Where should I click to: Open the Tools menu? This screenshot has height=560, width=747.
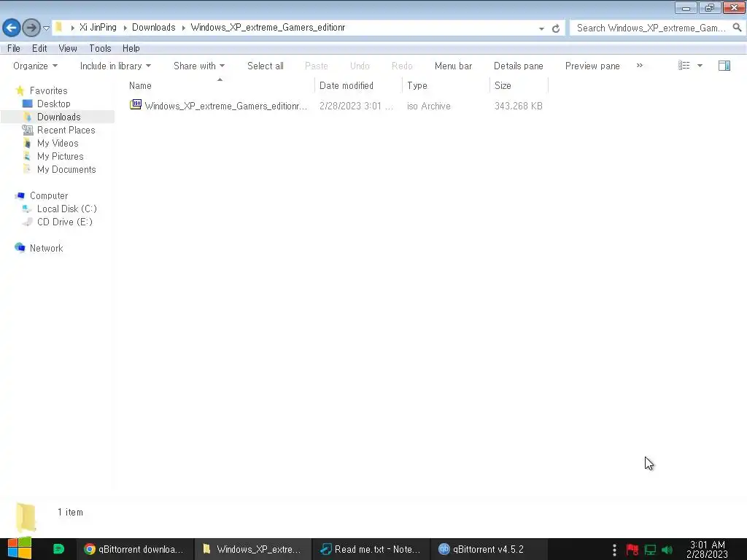(100, 48)
